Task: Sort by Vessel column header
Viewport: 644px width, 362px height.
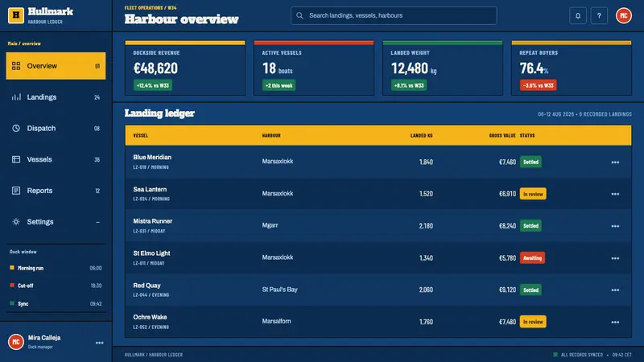Action: [140, 135]
